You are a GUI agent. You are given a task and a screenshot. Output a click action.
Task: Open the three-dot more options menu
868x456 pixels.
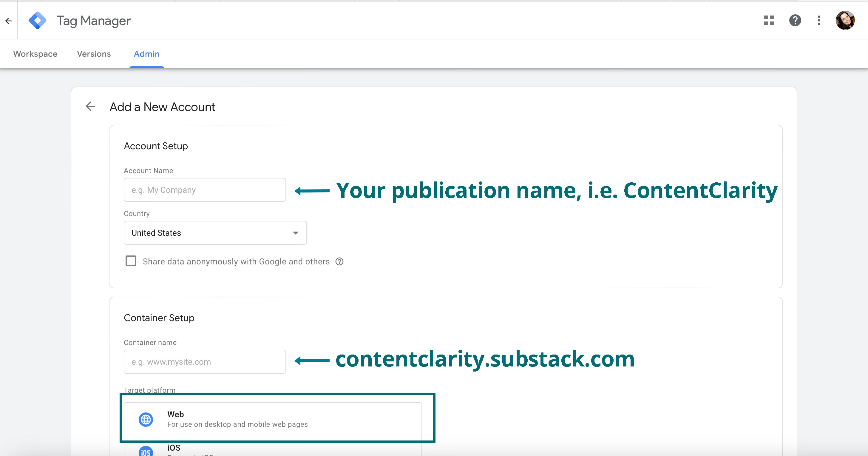click(x=819, y=21)
